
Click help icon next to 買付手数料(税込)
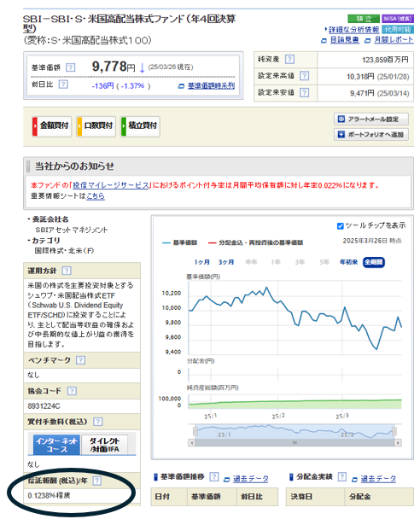pyautogui.click(x=97, y=422)
